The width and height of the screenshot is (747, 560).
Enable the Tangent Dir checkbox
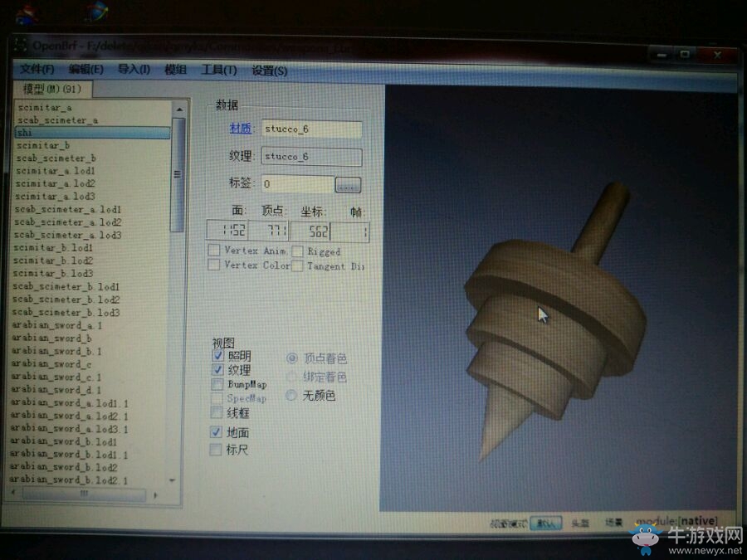pos(297,265)
